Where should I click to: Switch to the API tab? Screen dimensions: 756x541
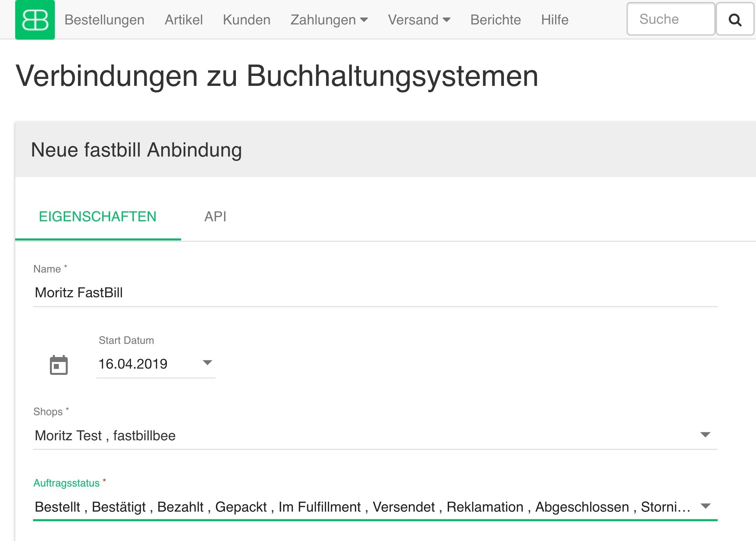point(215,217)
